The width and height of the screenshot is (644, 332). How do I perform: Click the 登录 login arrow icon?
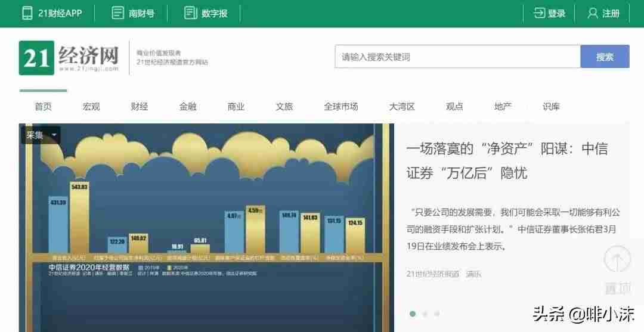[x=539, y=13]
